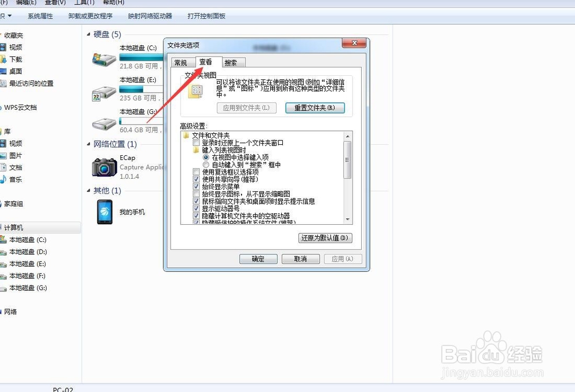Collapse the 网络位置 (1) group
575x392 pixels.
pos(89,144)
